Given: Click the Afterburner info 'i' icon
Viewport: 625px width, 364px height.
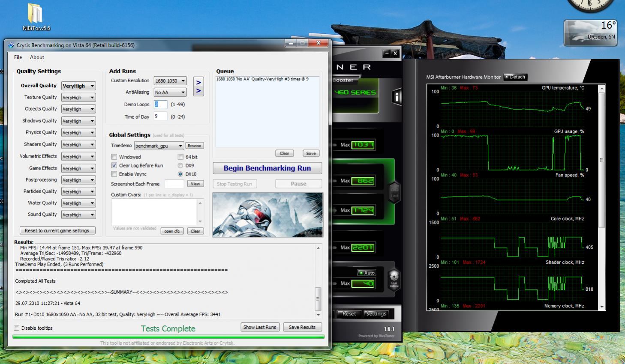Looking at the screenshot, I should click(x=397, y=97).
